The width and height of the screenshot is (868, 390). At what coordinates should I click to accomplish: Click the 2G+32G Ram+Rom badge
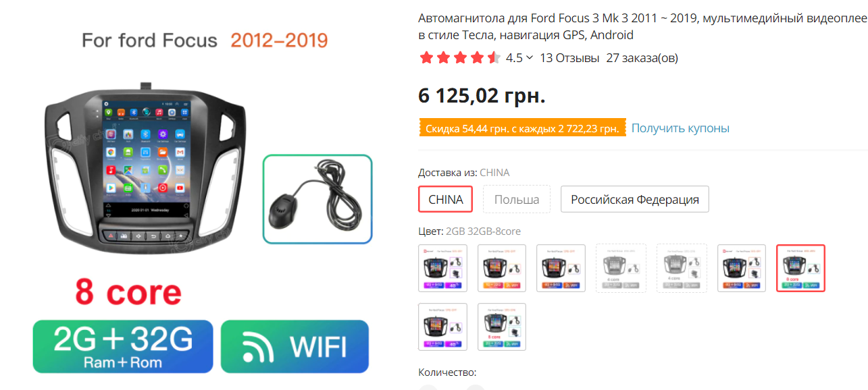point(123,346)
